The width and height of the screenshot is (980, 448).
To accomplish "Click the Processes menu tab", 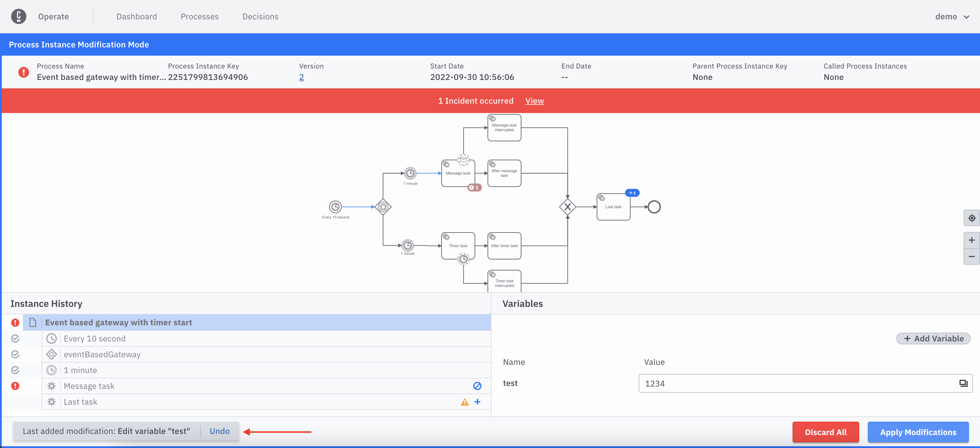I will tap(199, 16).
